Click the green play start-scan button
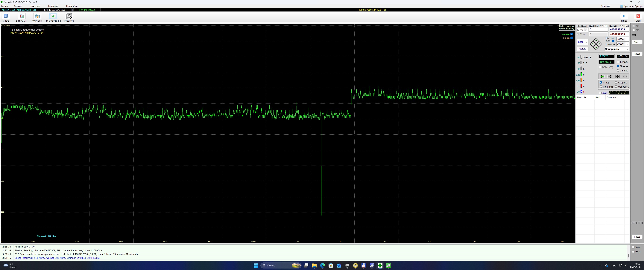644x270 pixels. pyautogui.click(x=602, y=76)
